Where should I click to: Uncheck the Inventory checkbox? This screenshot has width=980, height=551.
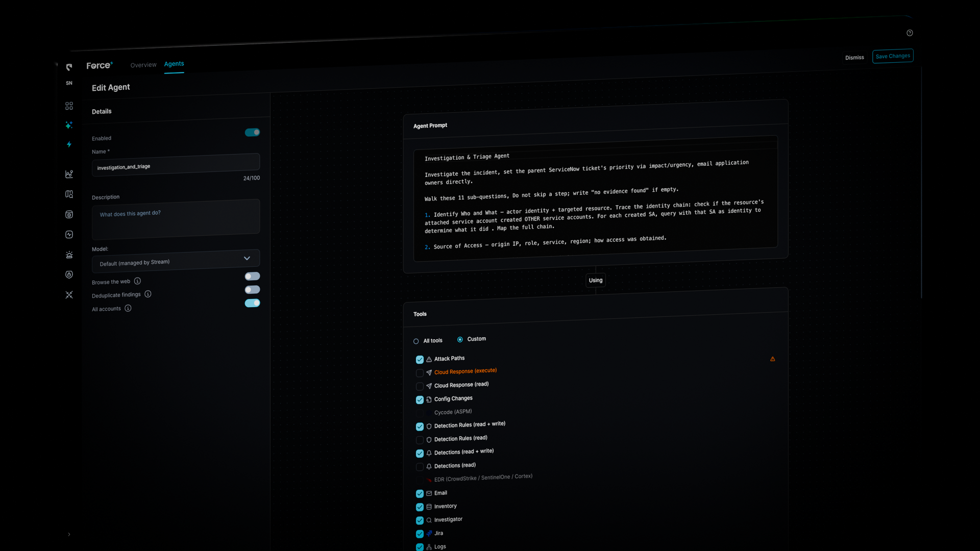[420, 507]
